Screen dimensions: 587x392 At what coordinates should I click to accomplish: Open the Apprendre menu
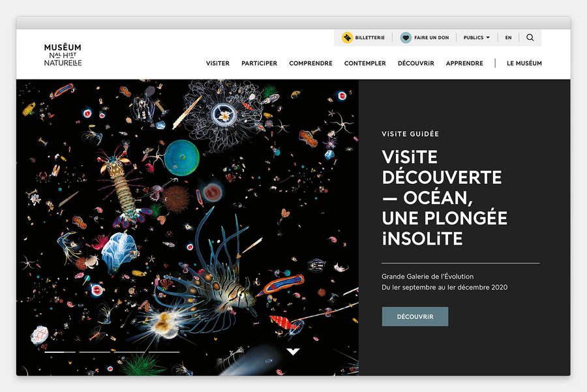464,63
